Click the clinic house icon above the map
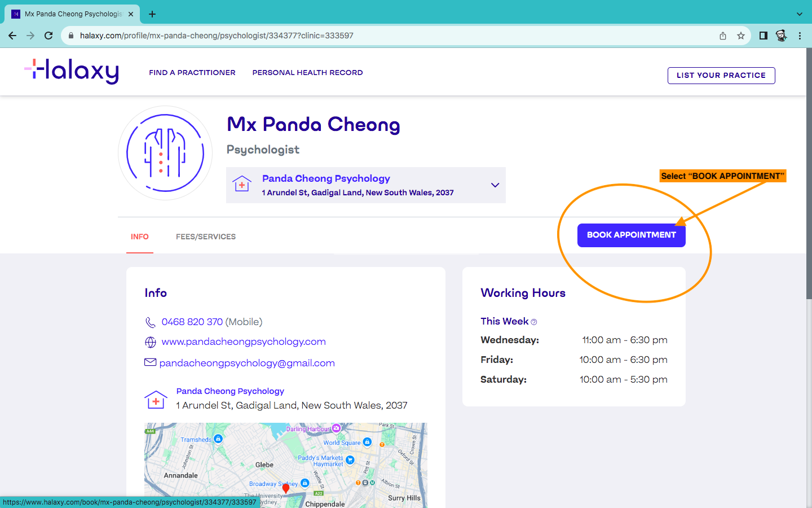Viewport: 812px width, 508px height. (156, 400)
